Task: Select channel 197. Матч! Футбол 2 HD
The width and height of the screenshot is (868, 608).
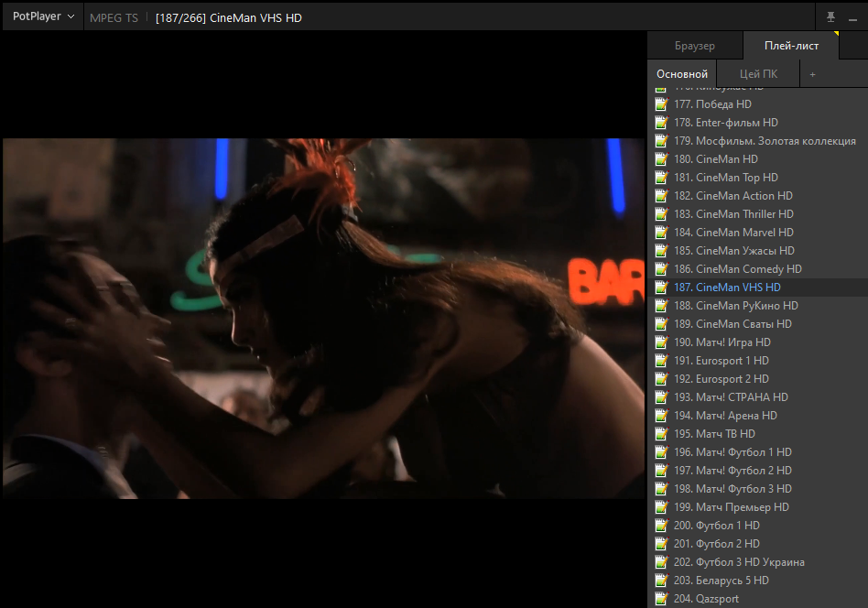Action: click(757, 470)
